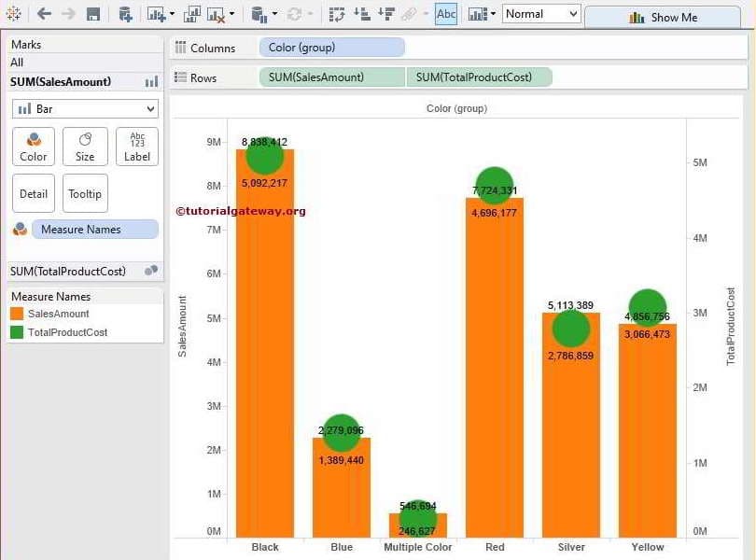Click the Sort descending toolbar icon
Screen dimensions: 756x560
coord(385,14)
